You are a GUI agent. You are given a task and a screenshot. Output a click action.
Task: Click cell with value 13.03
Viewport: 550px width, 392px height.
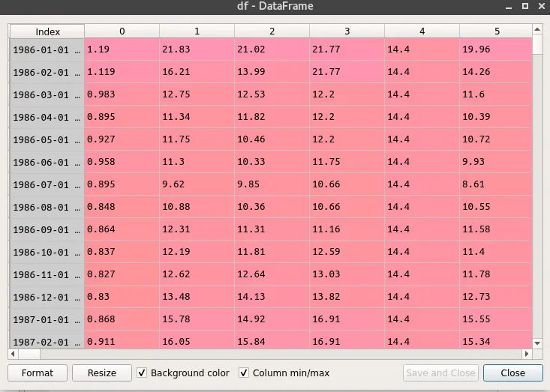coord(347,274)
